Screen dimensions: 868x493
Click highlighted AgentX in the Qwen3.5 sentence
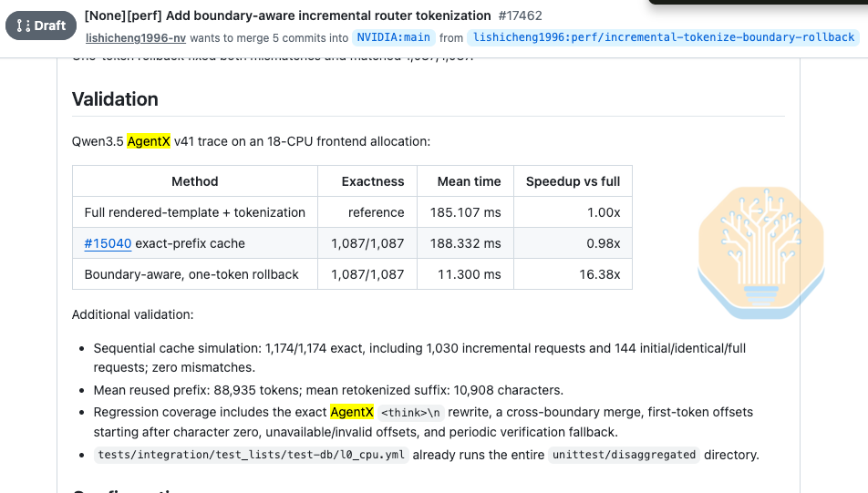149,141
